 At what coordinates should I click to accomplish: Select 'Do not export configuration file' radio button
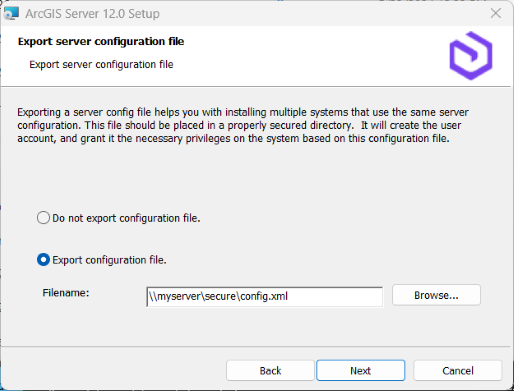pyautogui.click(x=43, y=218)
